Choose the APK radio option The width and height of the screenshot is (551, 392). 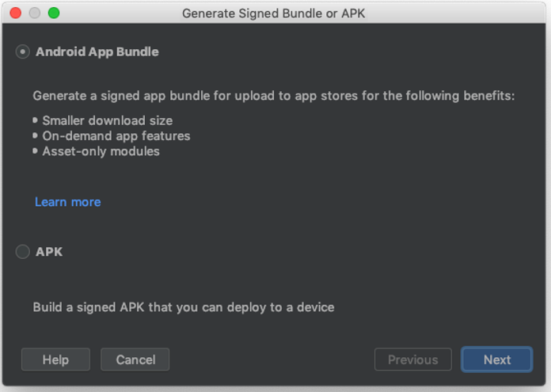point(23,252)
